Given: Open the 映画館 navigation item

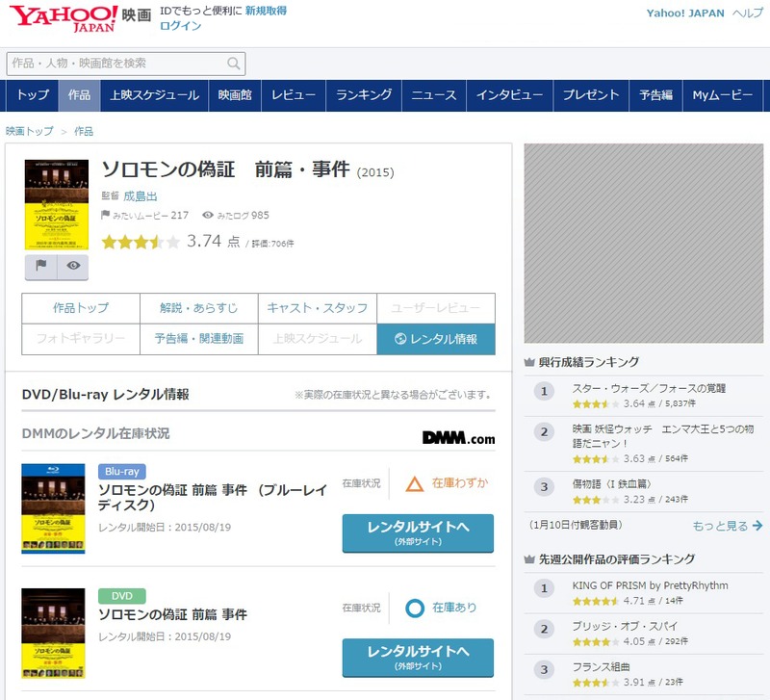Looking at the screenshot, I should [x=235, y=94].
